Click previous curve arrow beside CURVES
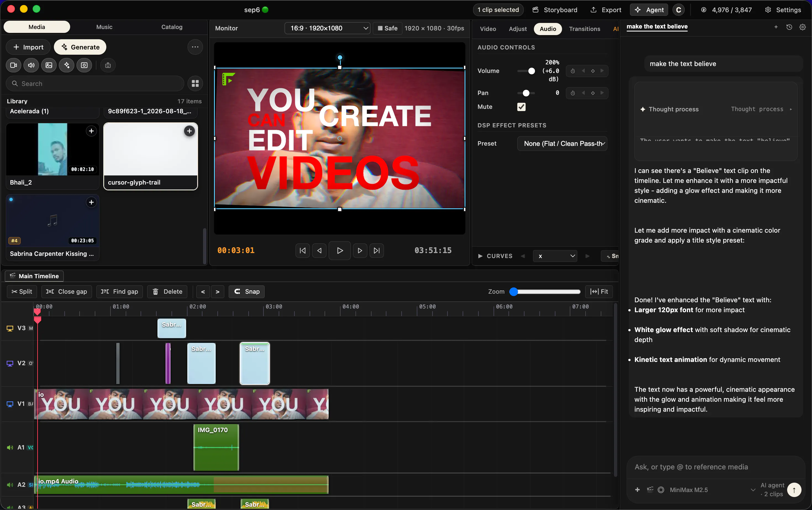 (x=523, y=256)
